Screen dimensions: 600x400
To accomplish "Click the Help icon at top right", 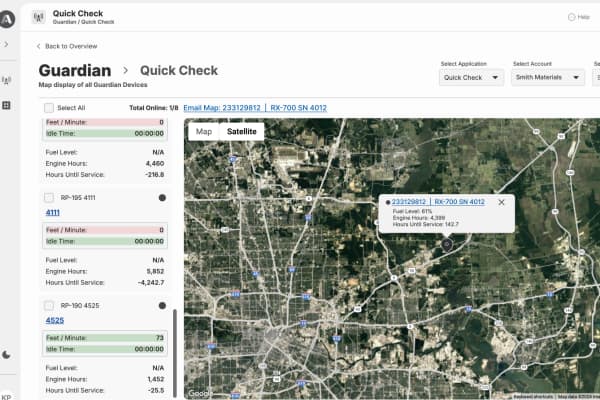I will click(x=571, y=17).
